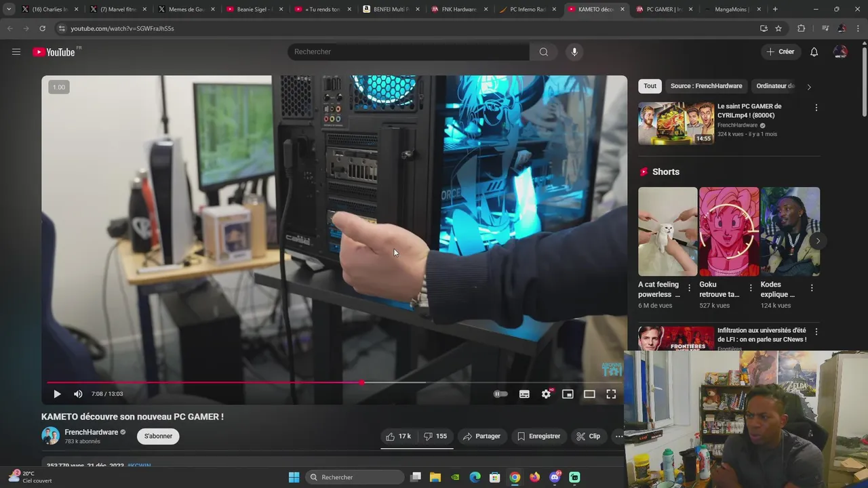Open options for Infiltration aux universités video

pos(816,332)
